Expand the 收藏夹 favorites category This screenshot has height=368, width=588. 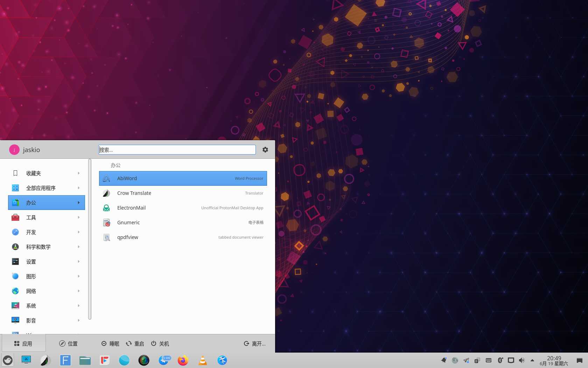coord(47,173)
